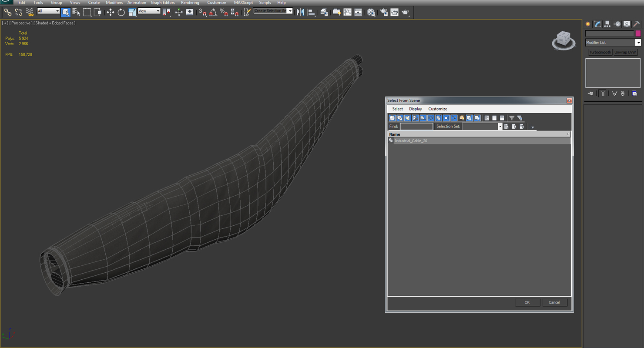
Task: Click the TurboSmooth modifier button
Action: 600,52
